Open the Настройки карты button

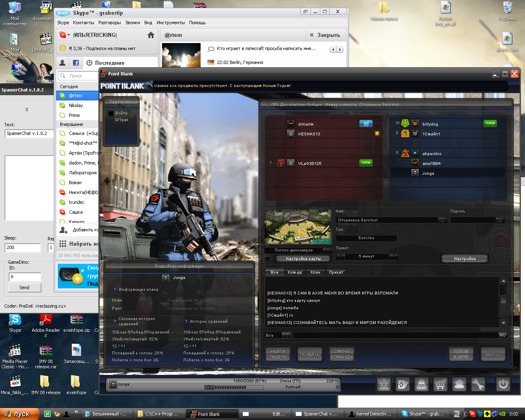coord(303,258)
